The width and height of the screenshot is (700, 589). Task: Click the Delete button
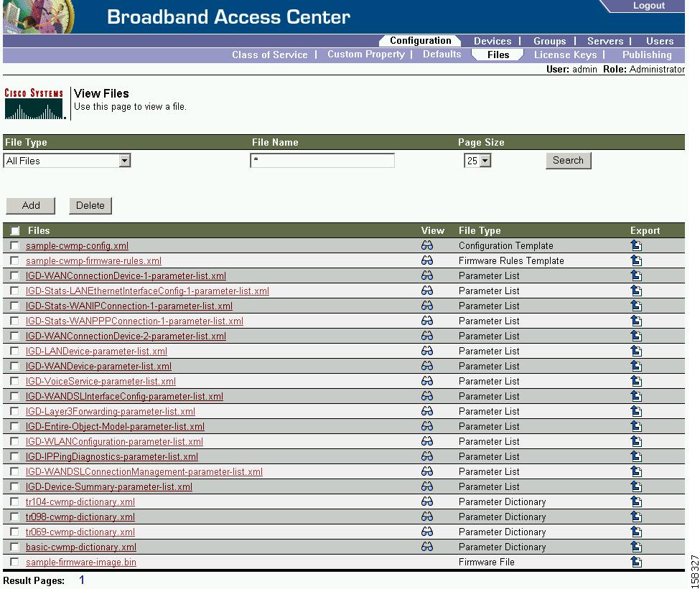point(90,206)
